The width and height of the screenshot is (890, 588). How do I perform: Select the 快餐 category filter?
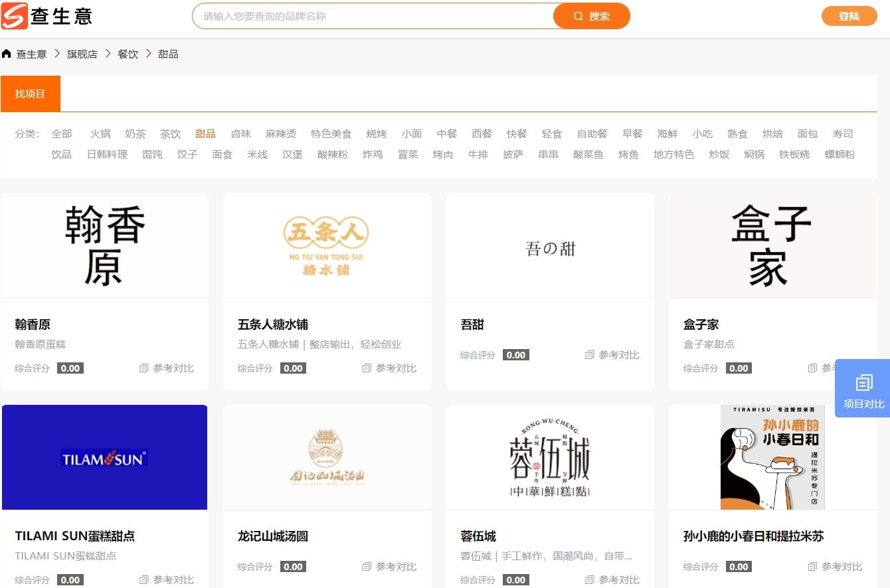point(517,134)
